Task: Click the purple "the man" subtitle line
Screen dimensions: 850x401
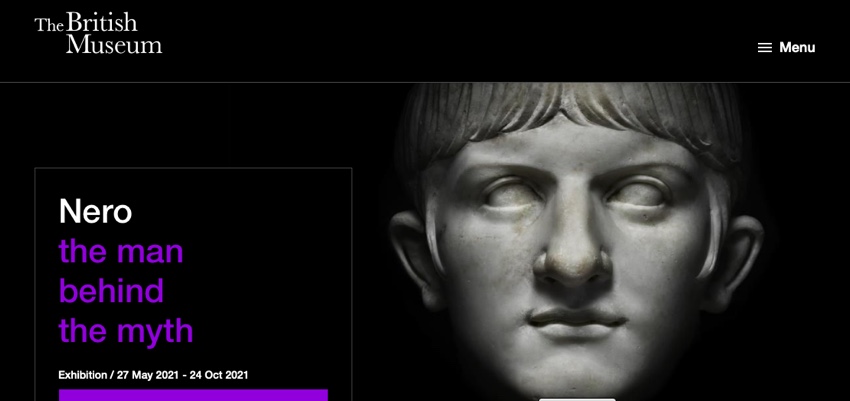Action: click(x=121, y=251)
